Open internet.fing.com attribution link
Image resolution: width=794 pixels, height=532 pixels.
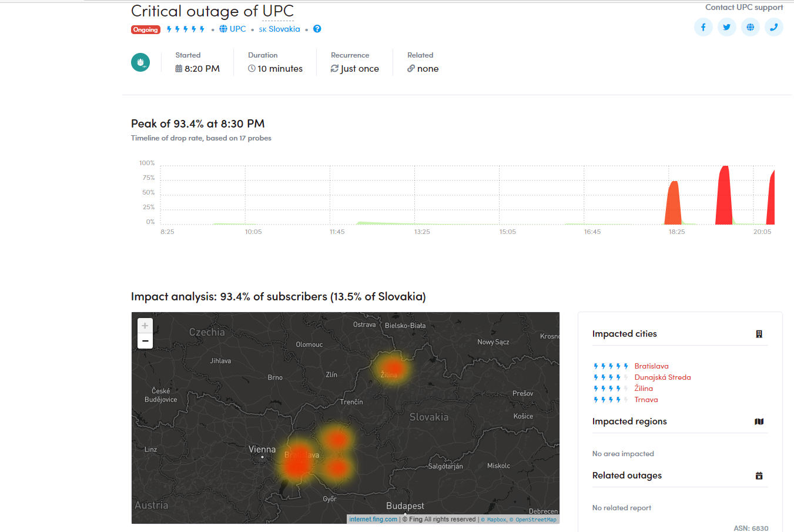tap(373, 519)
